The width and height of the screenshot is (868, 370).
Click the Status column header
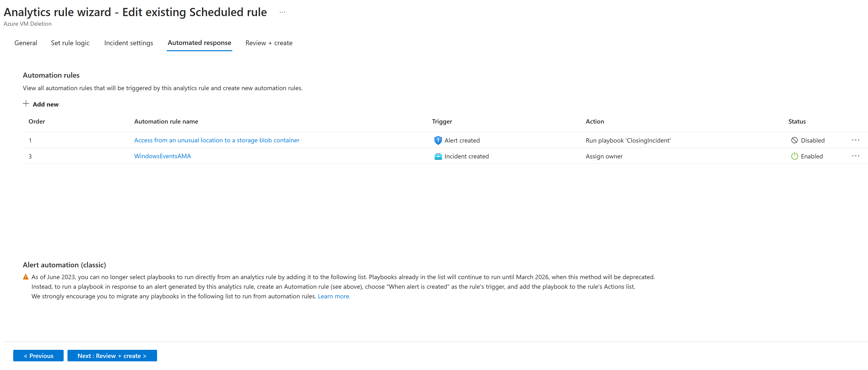[797, 121]
